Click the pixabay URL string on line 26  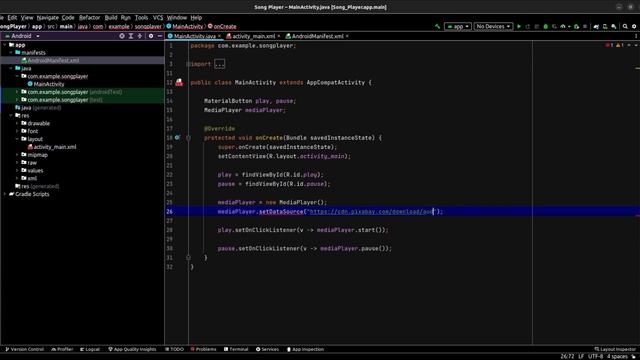[371, 212]
